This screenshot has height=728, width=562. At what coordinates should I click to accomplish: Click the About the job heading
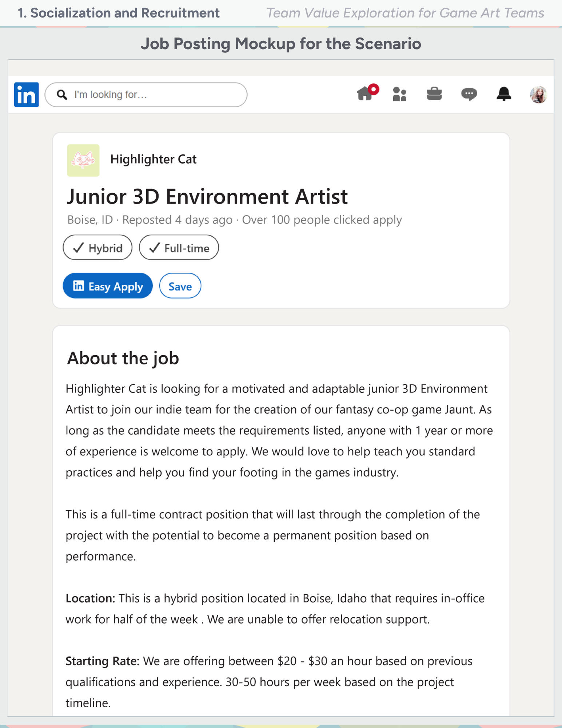tap(123, 358)
